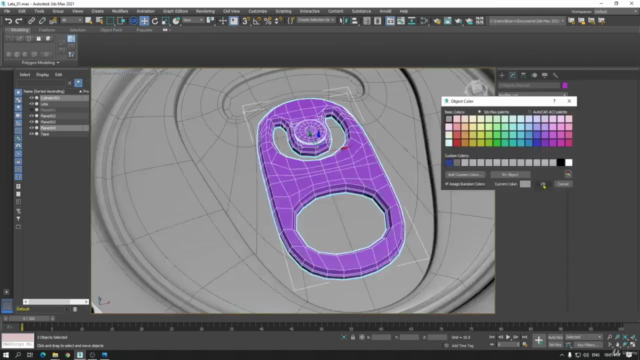This screenshot has height=360, width=640.
Task: Select Plane004 in the Scene Explorer list
Action: pos(48,128)
